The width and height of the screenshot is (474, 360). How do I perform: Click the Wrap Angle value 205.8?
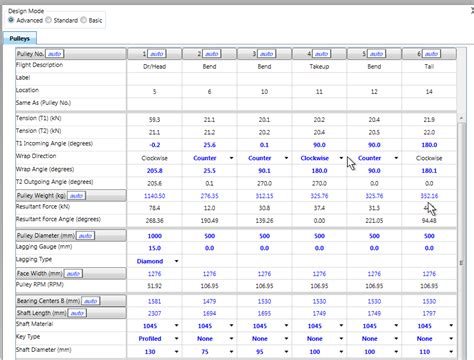[155, 171]
